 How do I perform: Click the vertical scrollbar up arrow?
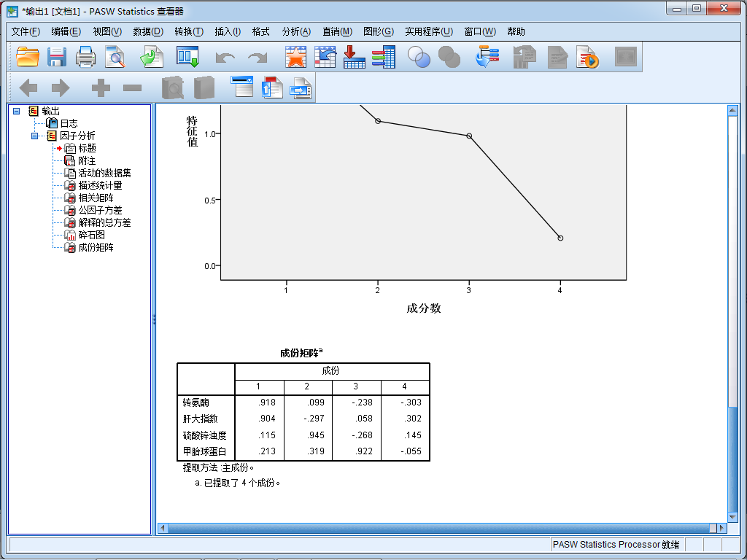tap(732, 111)
